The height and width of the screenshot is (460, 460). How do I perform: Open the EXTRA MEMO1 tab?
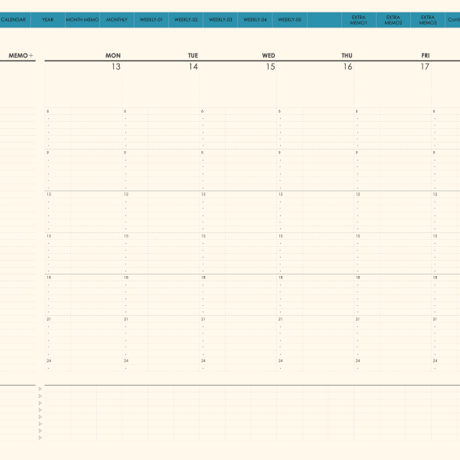click(x=359, y=20)
